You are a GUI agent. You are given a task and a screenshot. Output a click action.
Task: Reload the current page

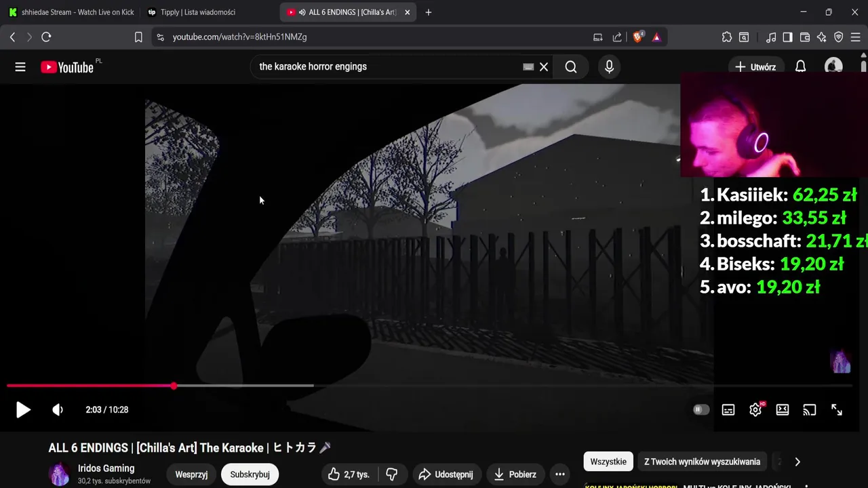[46, 37]
